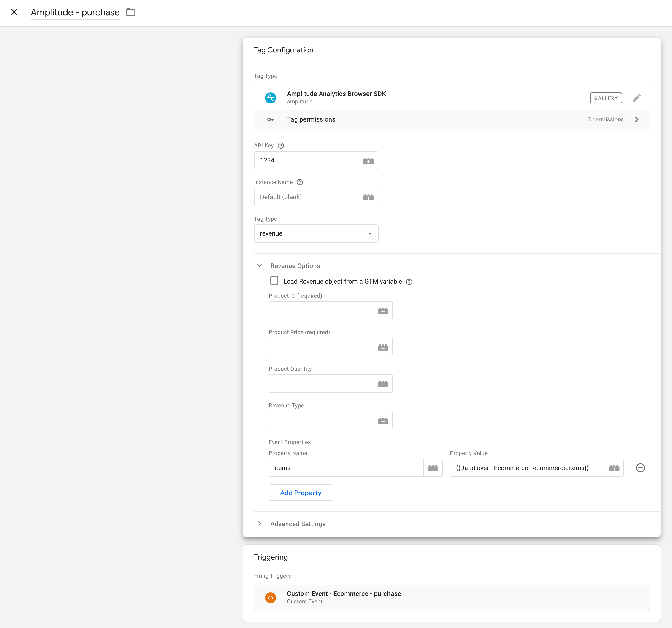Click the variable icon beside Revenue Type
The image size is (672, 628).
coord(383,420)
